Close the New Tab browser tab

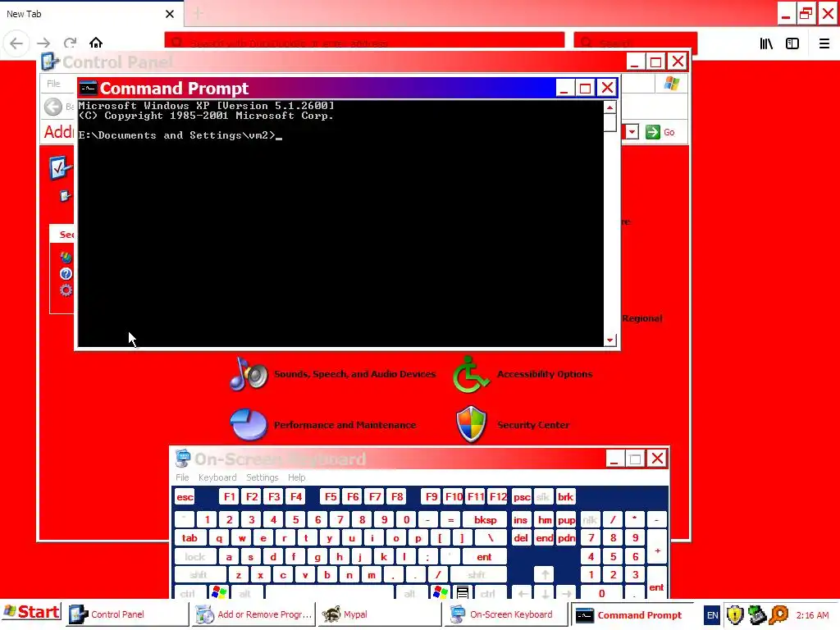click(170, 14)
